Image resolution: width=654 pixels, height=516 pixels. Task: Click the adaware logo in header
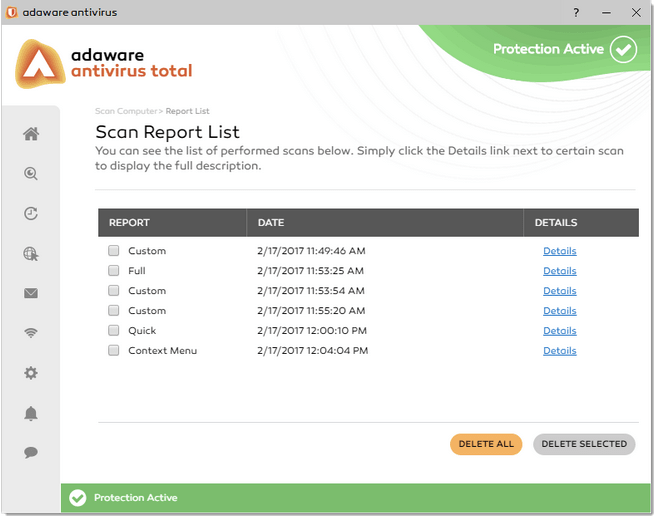pos(40,63)
